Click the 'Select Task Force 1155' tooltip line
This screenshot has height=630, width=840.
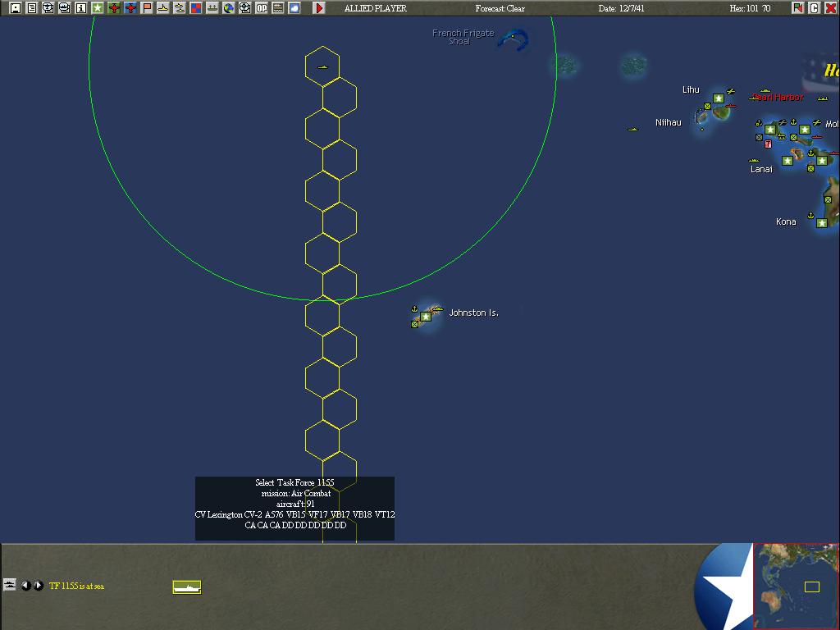click(294, 482)
